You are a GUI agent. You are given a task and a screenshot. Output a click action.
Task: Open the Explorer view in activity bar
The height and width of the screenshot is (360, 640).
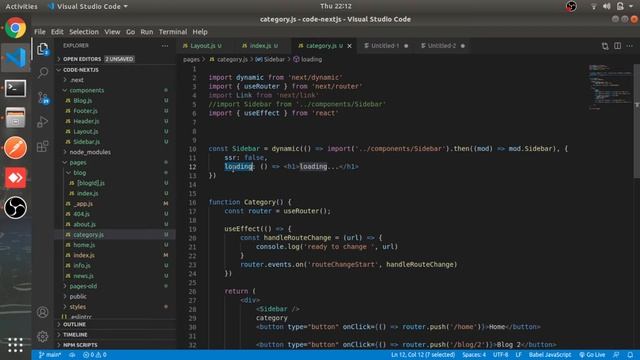42,49
